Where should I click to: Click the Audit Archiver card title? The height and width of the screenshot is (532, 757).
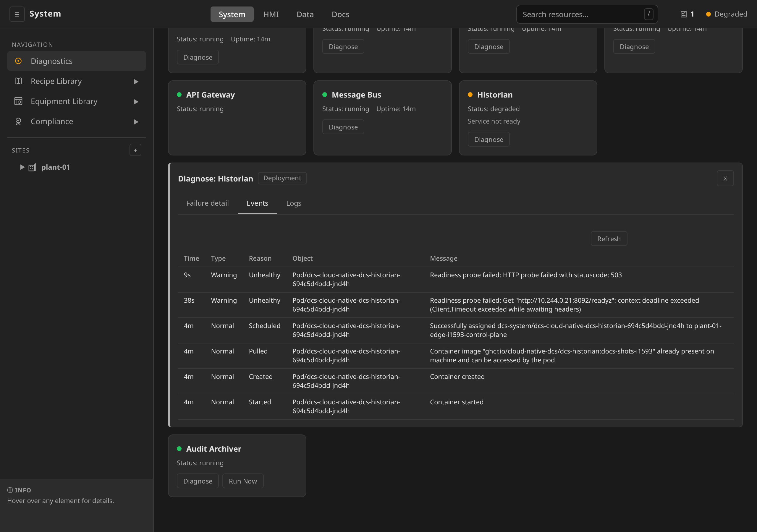(x=213, y=449)
